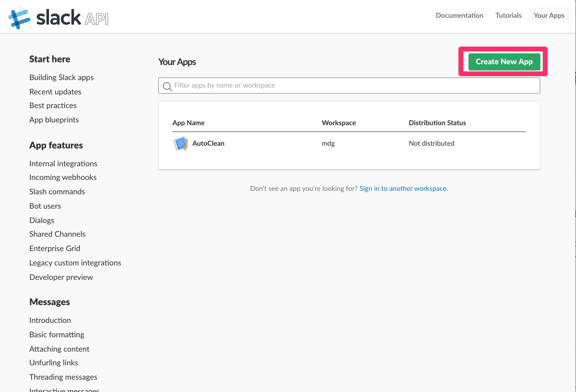
Task: Open the Tutorials menu item
Action: coord(509,15)
